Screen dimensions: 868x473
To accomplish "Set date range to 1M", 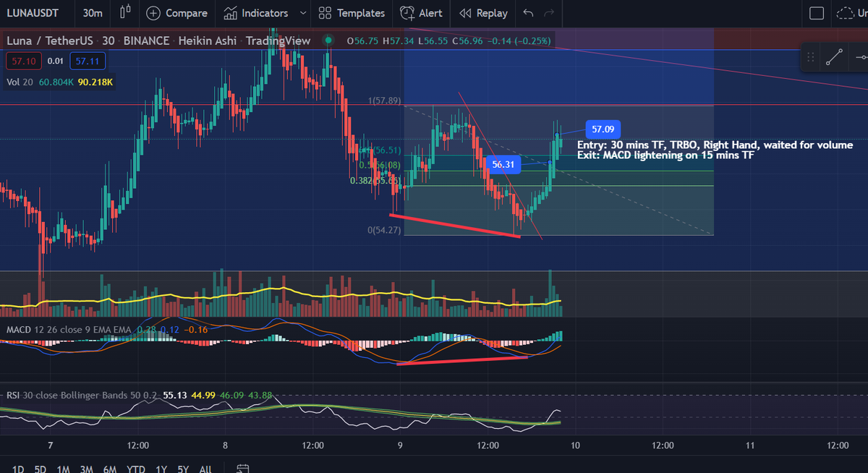I will pos(64,469).
